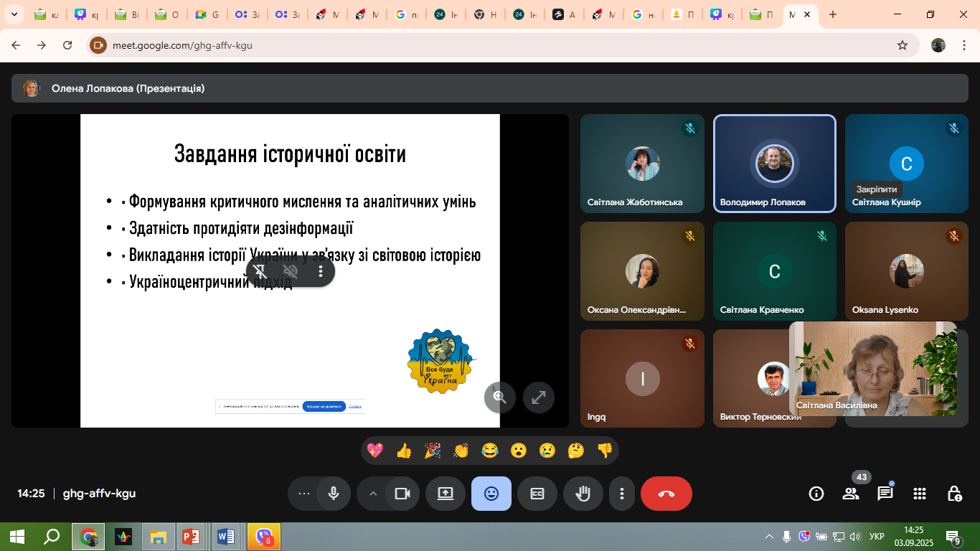The image size is (980, 551).
Task: Click the Activities grid icon
Action: (920, 494)
